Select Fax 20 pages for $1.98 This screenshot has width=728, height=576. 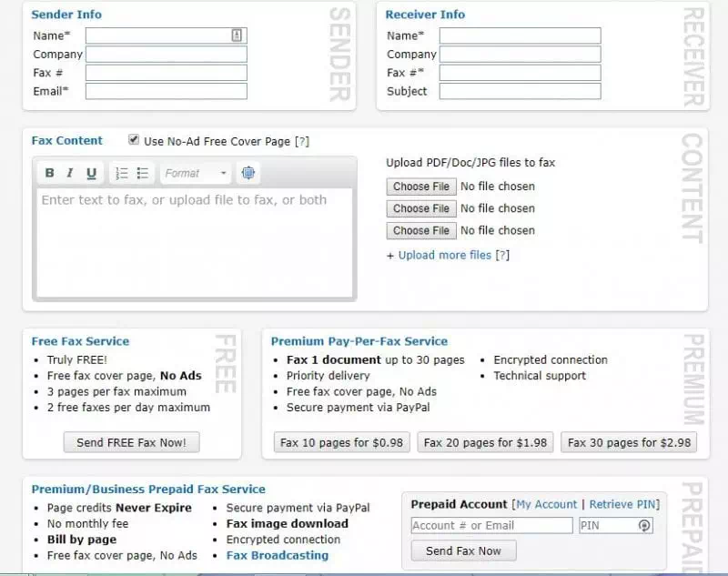tap(485, 442)
